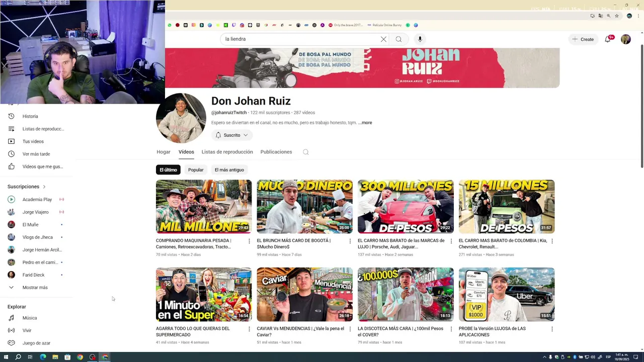Open the '1 Minuto en el Super' thumbnail
Image resolution: width=644 pixels, height=362 pixels.
click(204, 295)
